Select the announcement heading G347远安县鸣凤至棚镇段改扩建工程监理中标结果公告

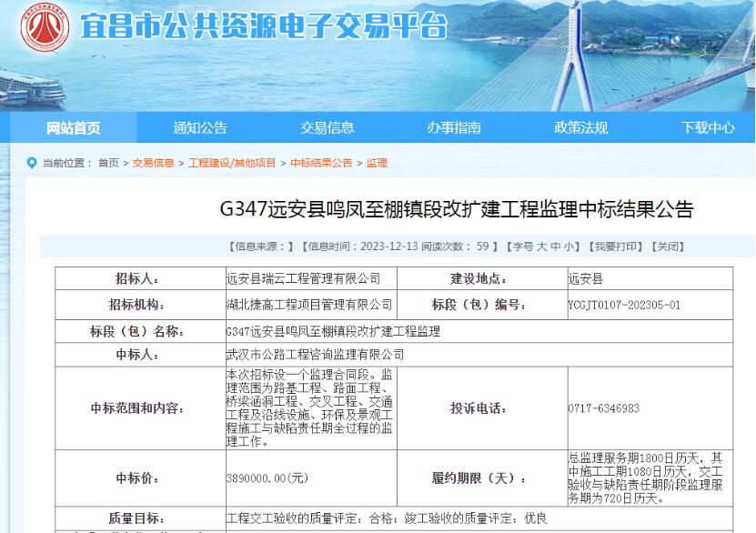[457, 209]
